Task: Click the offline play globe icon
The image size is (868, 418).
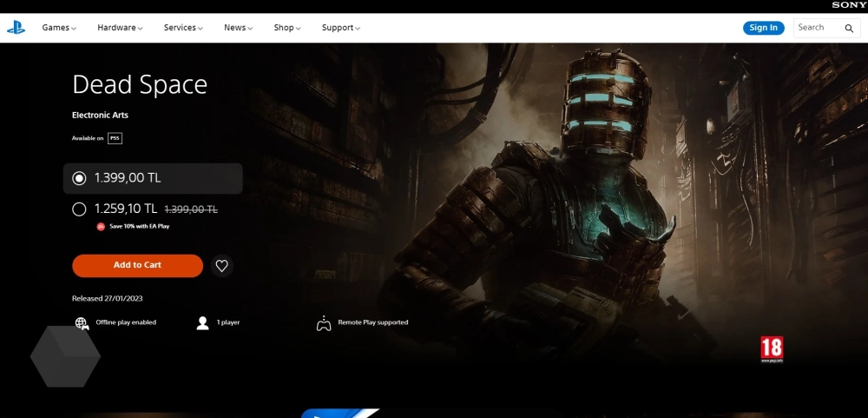Action: click(x=82, y=323)
